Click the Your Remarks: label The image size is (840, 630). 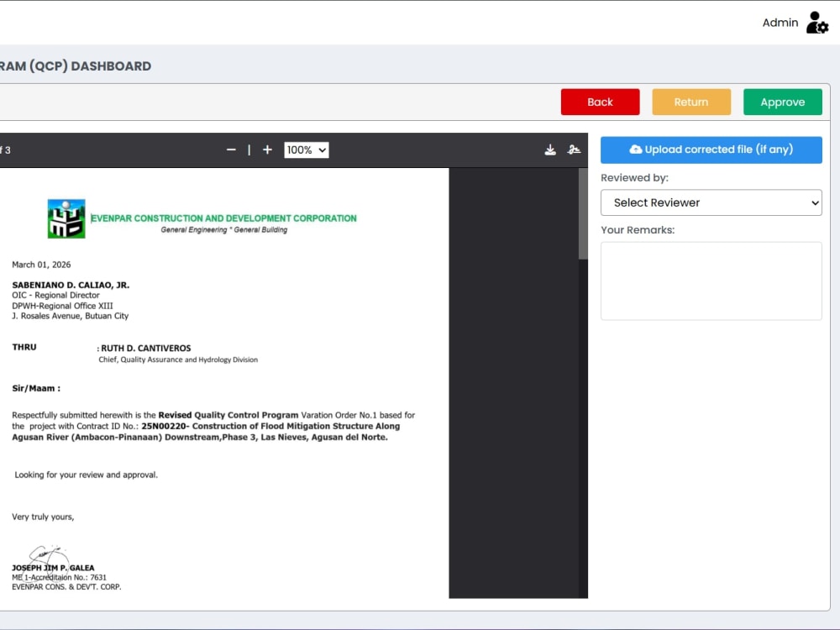638,230
